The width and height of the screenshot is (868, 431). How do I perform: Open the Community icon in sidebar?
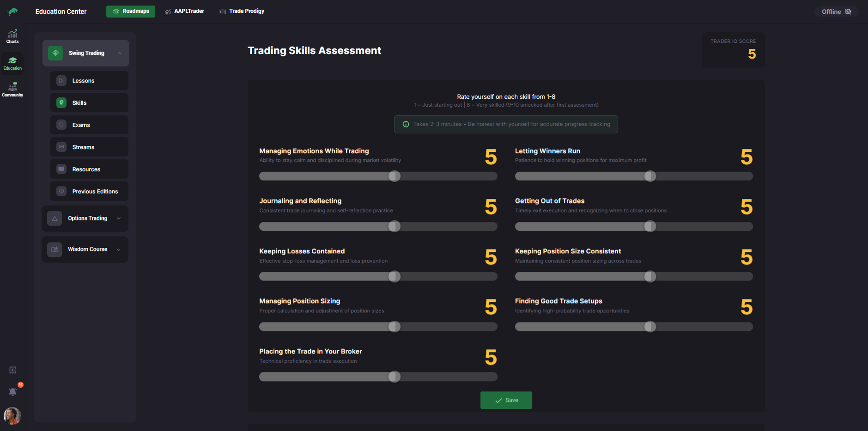point(12,90)
